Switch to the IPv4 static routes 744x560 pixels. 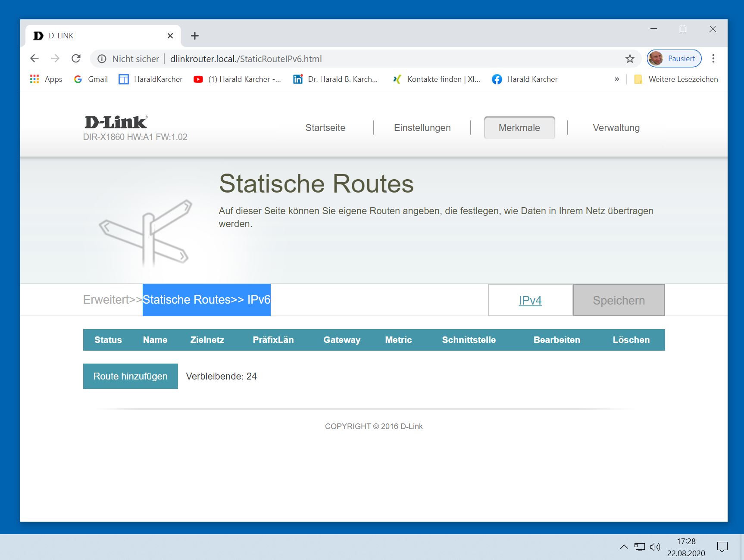pyautogui.click(x=530, y=300)
